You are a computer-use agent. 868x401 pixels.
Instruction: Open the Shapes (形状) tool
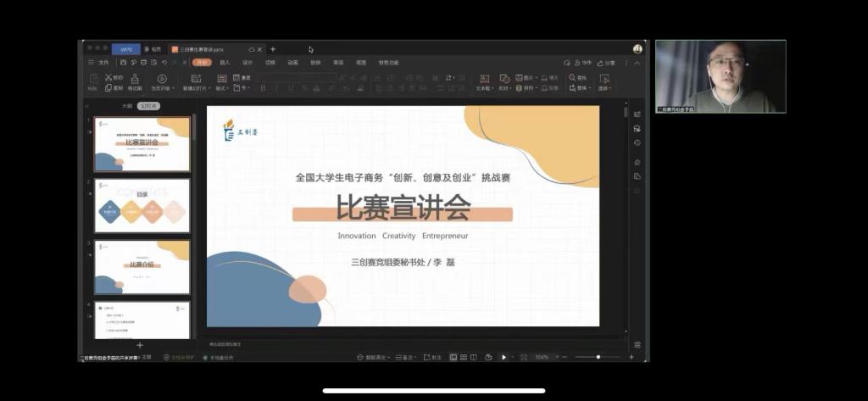(x=504, y=79)
